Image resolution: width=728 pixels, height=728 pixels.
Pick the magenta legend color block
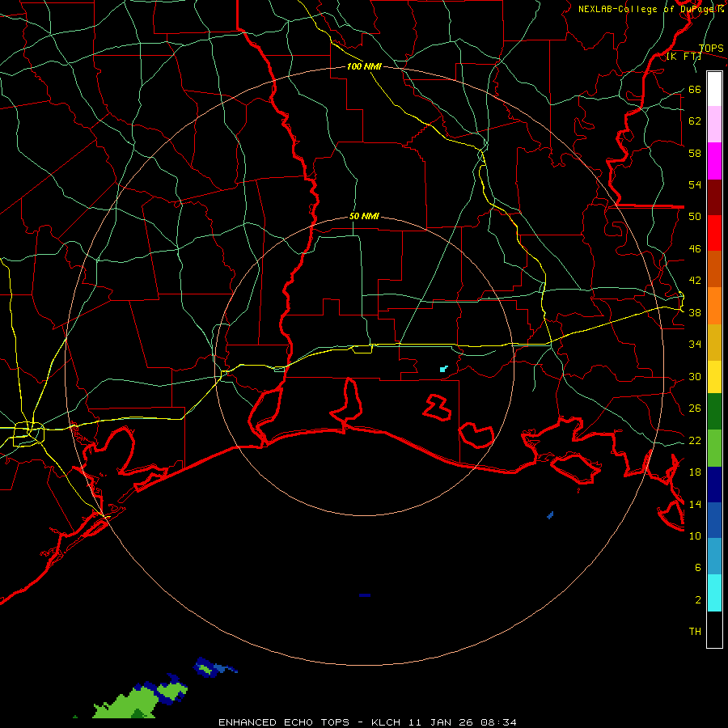tap(714, 161)
